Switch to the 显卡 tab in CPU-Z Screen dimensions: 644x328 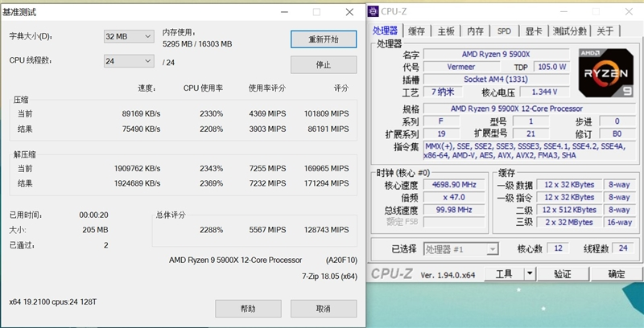tap(534, 31)
